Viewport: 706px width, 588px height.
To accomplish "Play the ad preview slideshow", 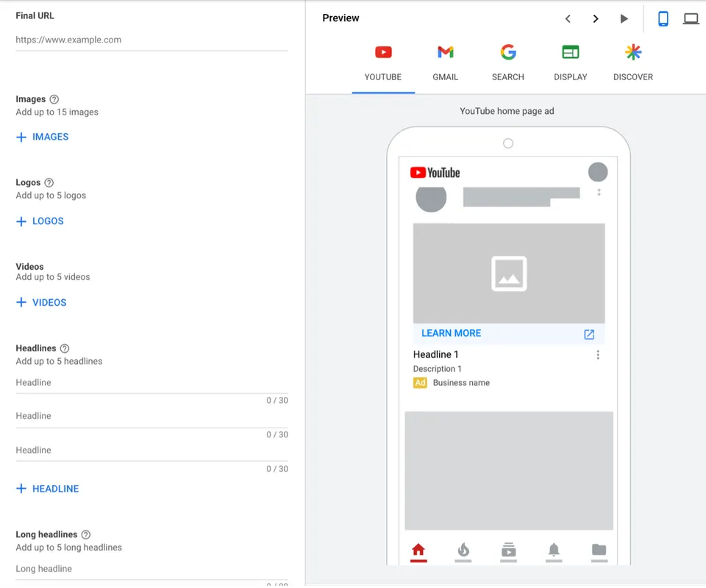I will [624, 18].
